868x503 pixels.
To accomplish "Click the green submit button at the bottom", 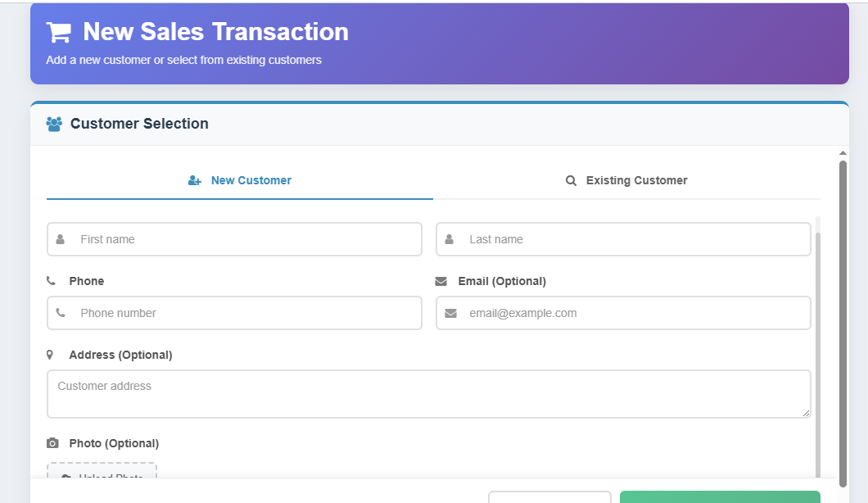I will [719, 497].
